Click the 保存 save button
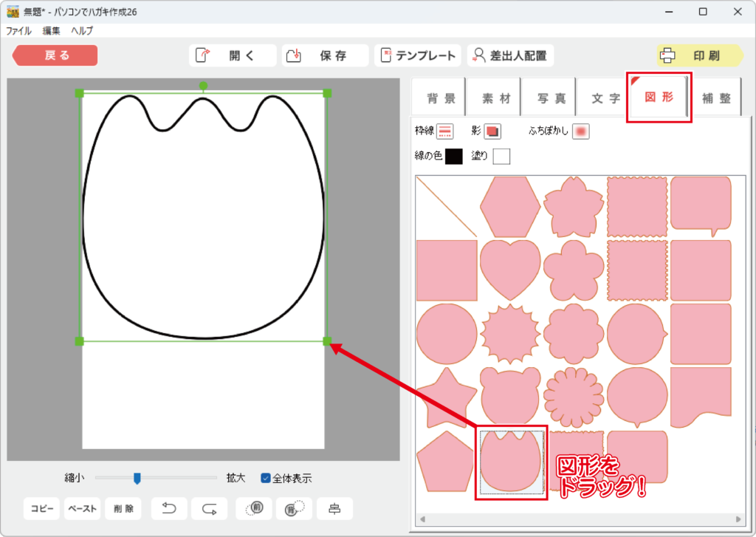 [325, 55]
